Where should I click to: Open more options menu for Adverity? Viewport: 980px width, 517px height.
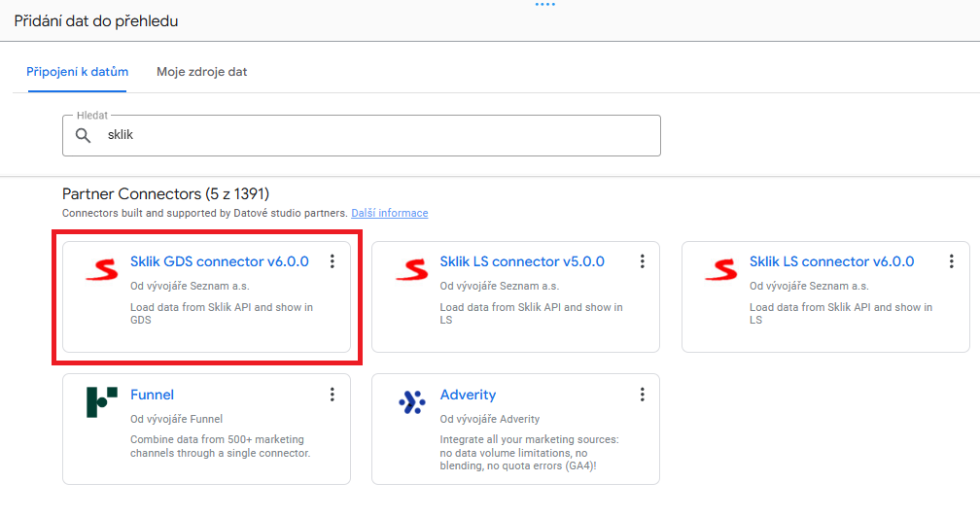click(x=642, y=395)
